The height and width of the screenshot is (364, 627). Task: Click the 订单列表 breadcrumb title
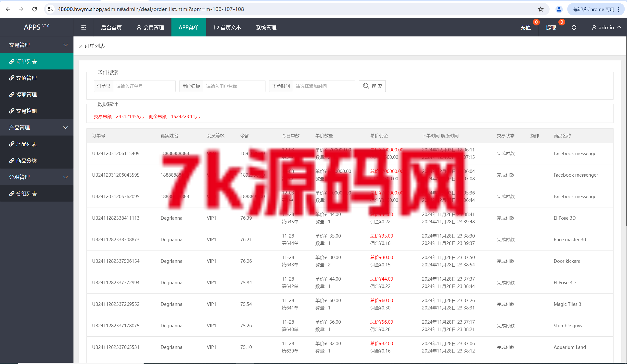click(x=95, y=46)
